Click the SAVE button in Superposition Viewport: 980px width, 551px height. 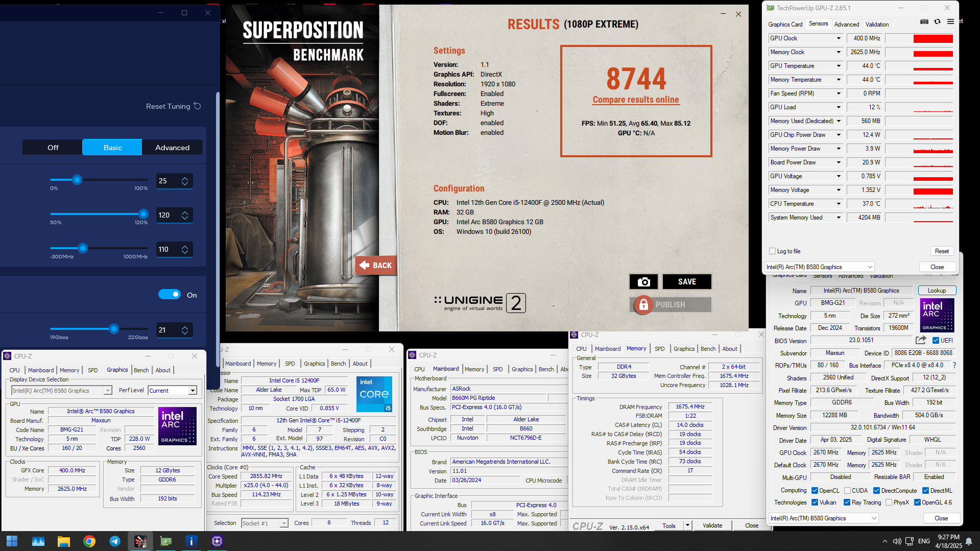pos(687,281)
